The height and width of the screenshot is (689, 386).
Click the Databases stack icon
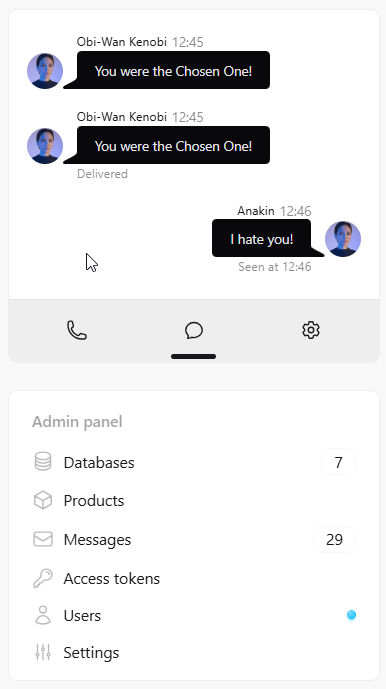[43, 462]
